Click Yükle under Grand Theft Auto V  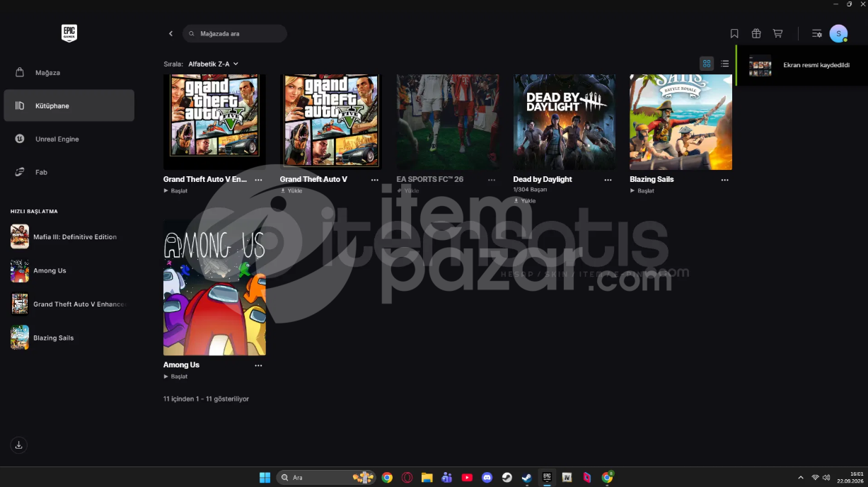291,190
